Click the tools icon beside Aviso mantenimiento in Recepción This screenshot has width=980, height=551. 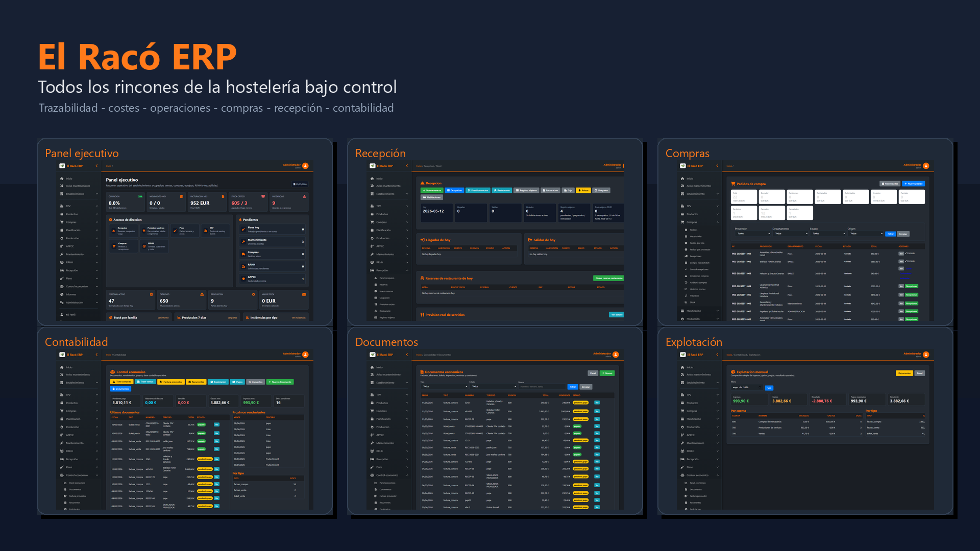(372, 186)
